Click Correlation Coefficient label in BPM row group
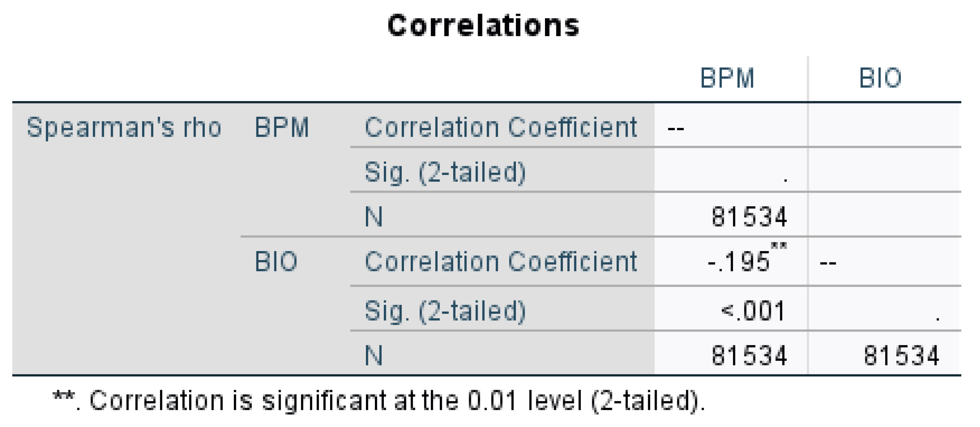This screenshot has height=427, width=980. point(501,127)
